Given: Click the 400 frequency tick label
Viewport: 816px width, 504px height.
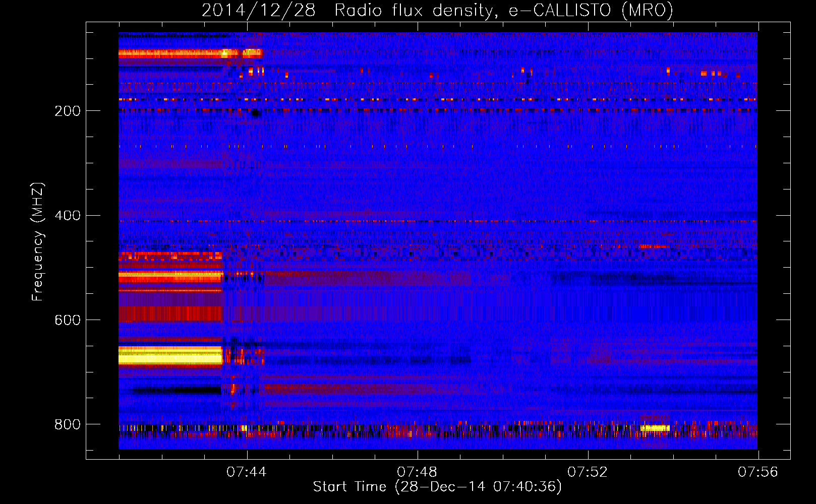Looking at the screenshot, I should tap(68, 216).
